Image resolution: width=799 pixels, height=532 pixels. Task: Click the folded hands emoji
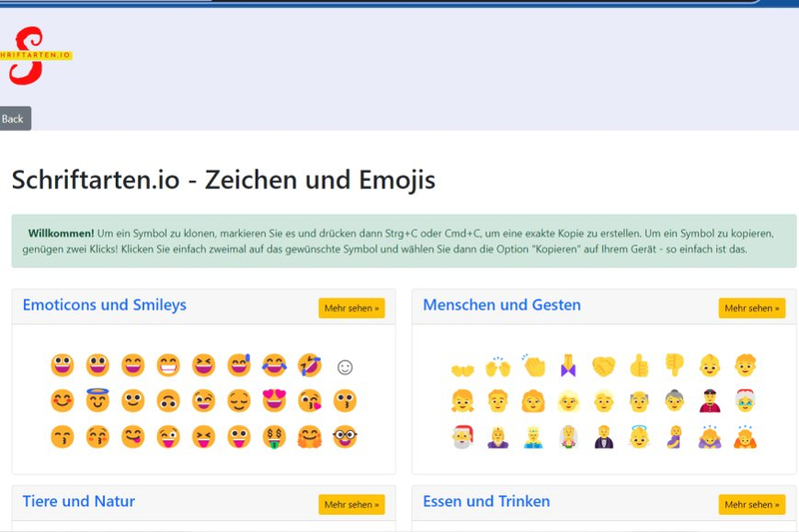click(568, 366)
